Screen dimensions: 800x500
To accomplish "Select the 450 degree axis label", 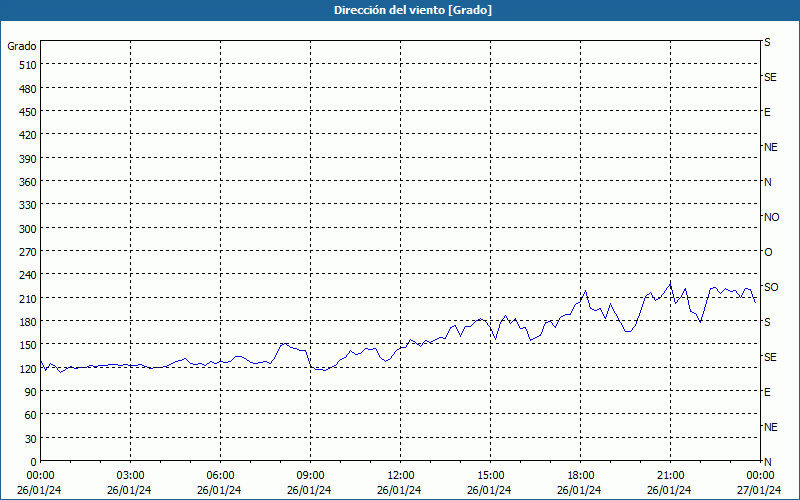I will (29, 112).
